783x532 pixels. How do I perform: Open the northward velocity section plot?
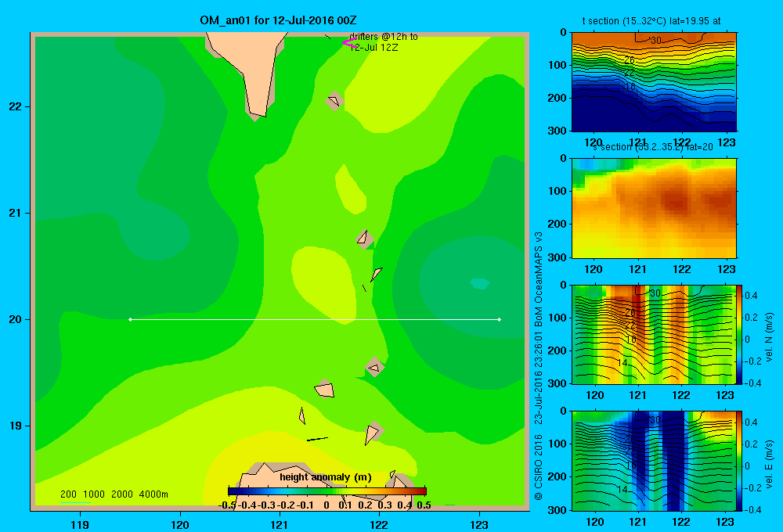(654, 334)
